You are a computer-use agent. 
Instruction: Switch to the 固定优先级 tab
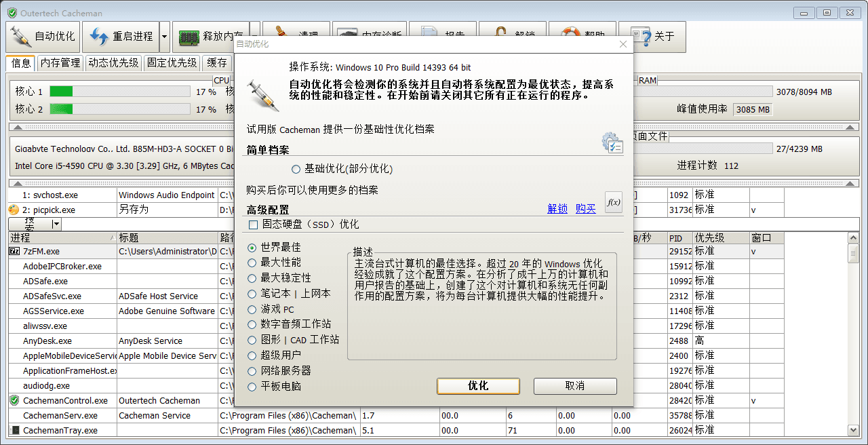172,63
